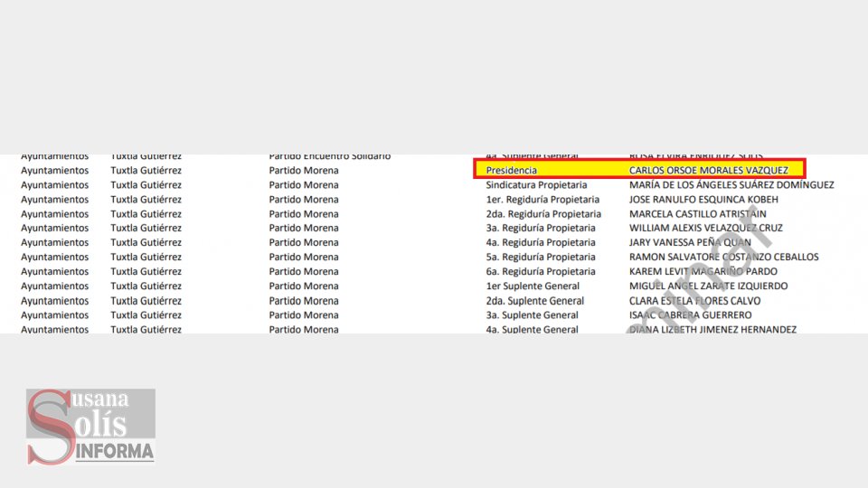
Task: Click María de los Ángeles Suárez Domínguez
Action: 731,185
